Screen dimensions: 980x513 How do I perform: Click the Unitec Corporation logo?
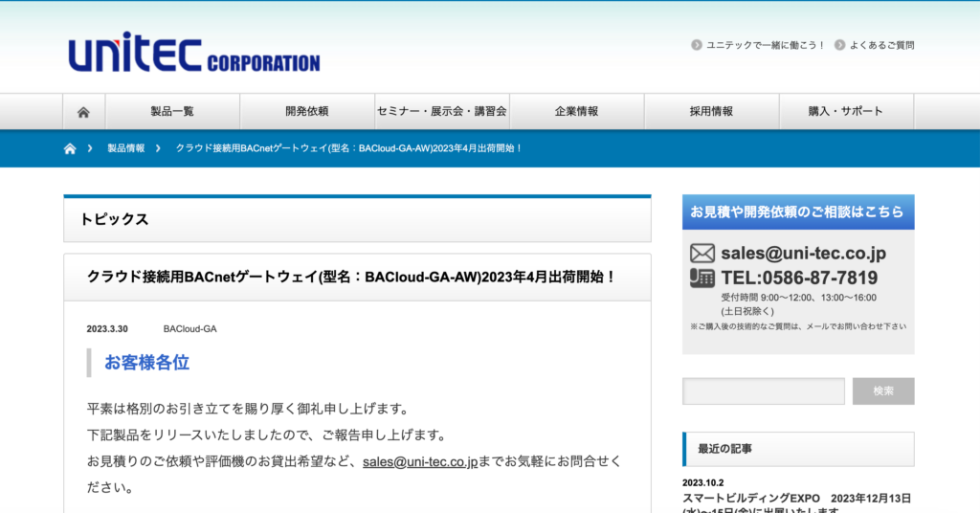coord(193,52)
